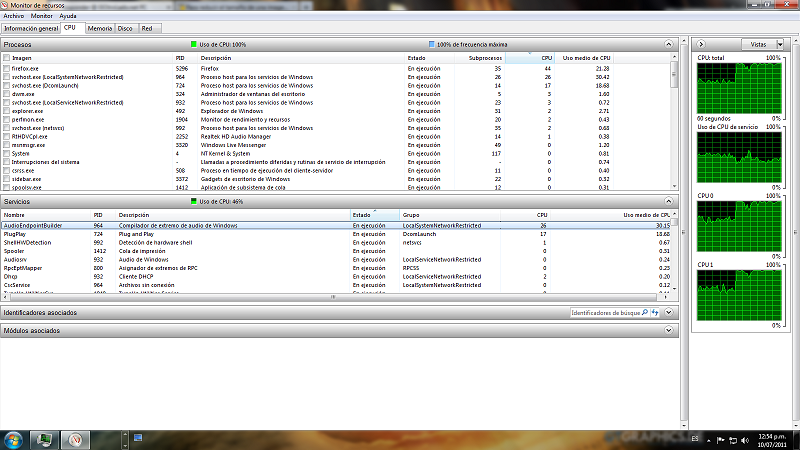
Task: Open the red circular taskbar app icon
Action: [76, 440]
